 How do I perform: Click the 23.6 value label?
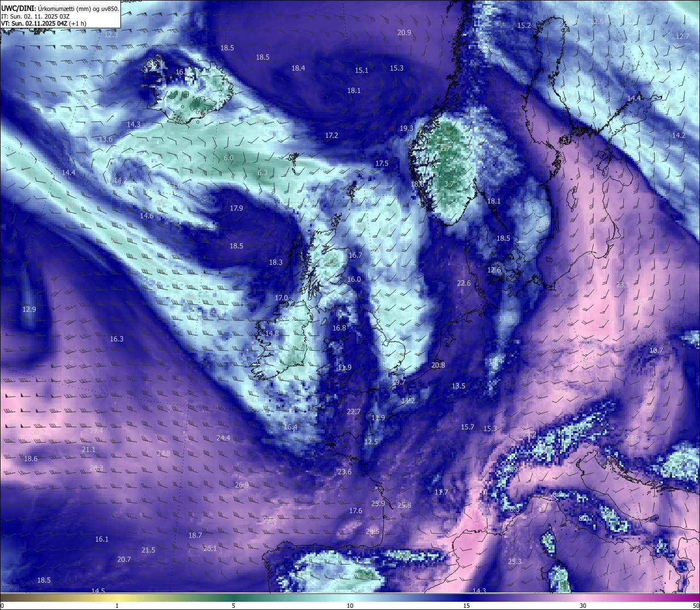tap(345, 472)
